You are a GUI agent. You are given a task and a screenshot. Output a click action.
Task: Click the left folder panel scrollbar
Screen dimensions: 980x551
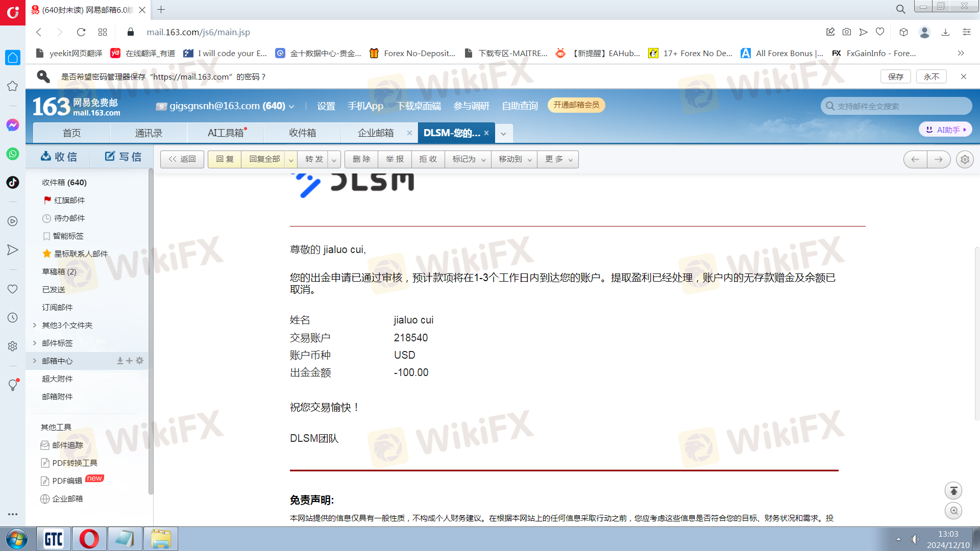point(151,332)
